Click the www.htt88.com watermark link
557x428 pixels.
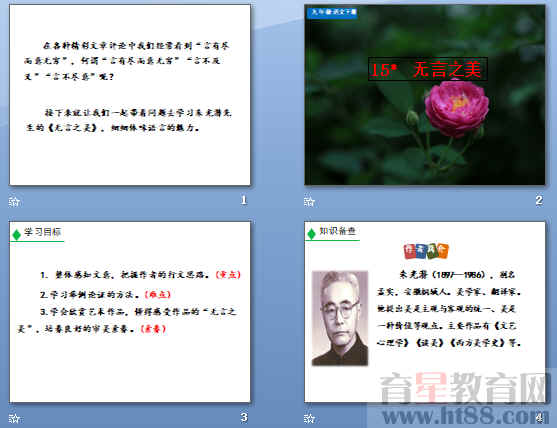tap(461, 415)
